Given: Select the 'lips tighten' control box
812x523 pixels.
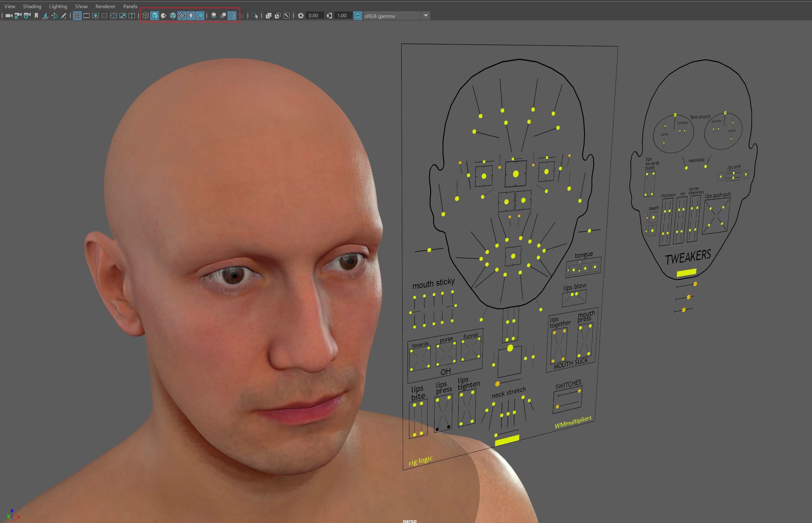Looking at the screenshot, I should point(467,408).
